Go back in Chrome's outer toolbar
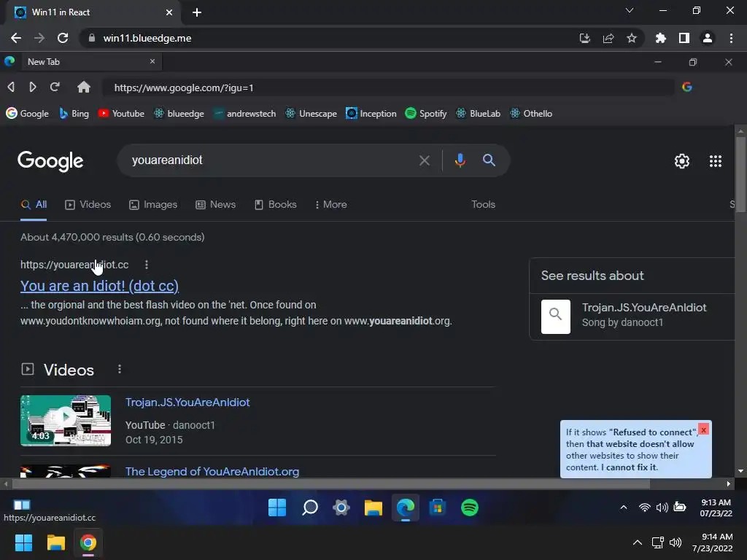 click(16, 38)
